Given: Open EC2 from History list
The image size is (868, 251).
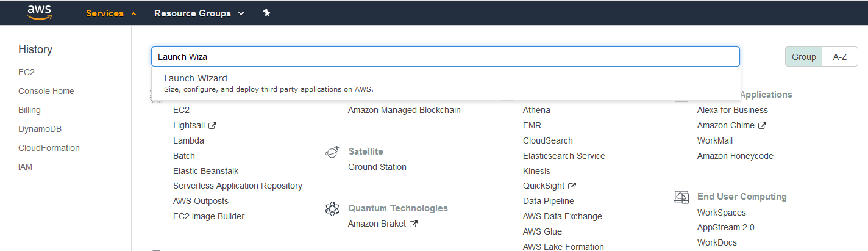Looking at the screenshot, I should point(27,72).
